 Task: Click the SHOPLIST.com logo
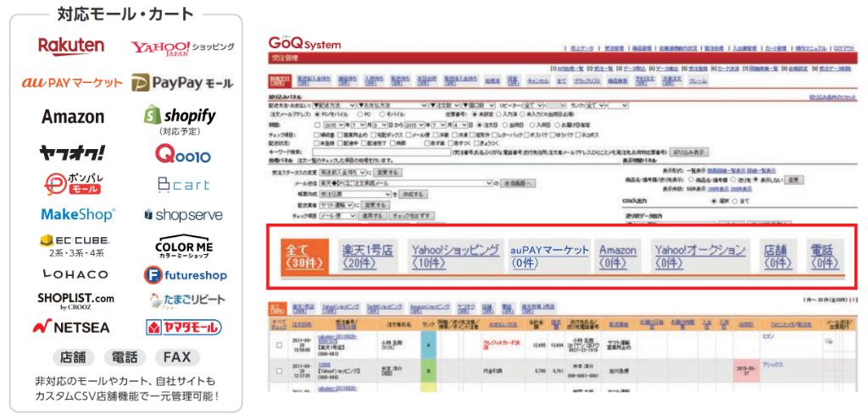(x=75, y=301)
